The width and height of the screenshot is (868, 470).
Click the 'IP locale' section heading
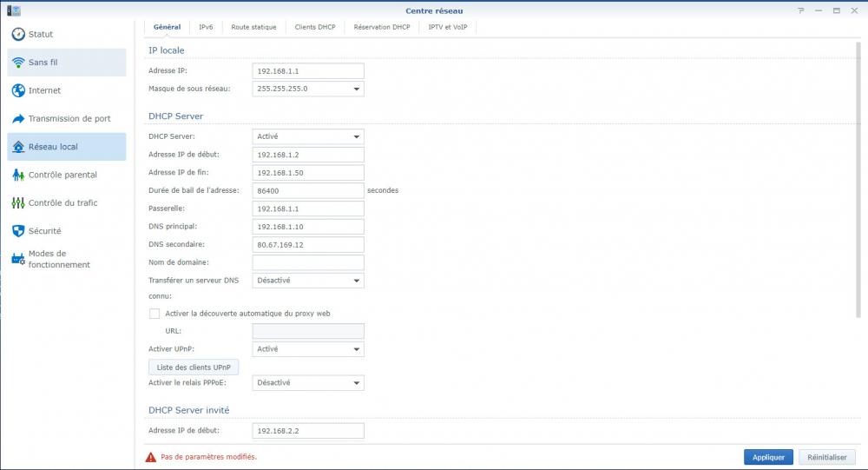(x=166, y=50)
